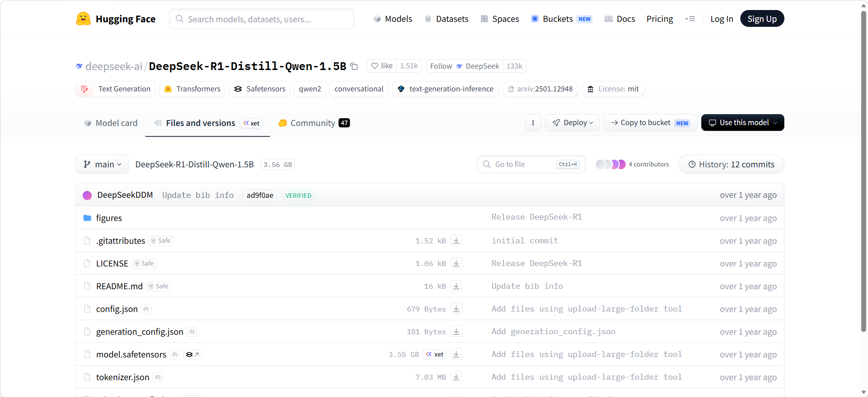Click the Transformers tag

pyautogui.click(x=193, y=89)
